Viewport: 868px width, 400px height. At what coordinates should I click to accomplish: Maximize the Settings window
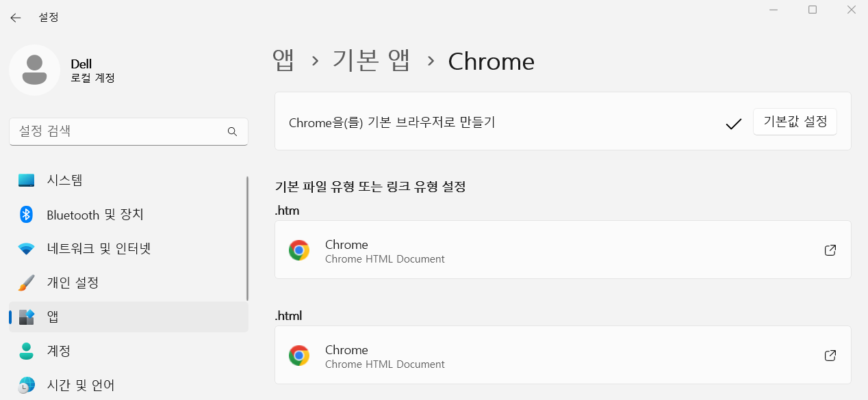[x=813, y=10]
